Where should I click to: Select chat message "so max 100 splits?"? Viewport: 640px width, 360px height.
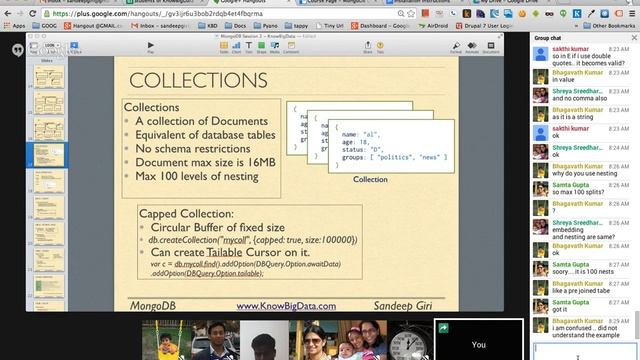tap(578, 192)
